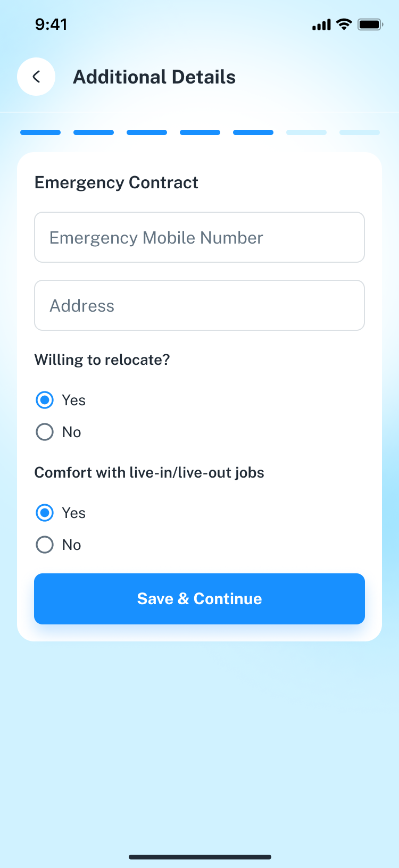This screenshot has height=868, width=399.
Task: Jump to the last progress step segment
Action: point(360,132)
